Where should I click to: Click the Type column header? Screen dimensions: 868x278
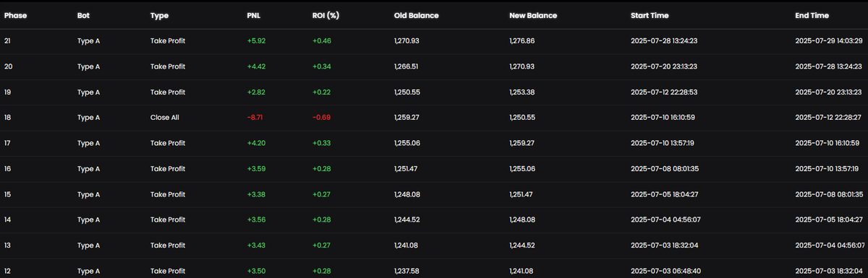(x=159, y=15)
